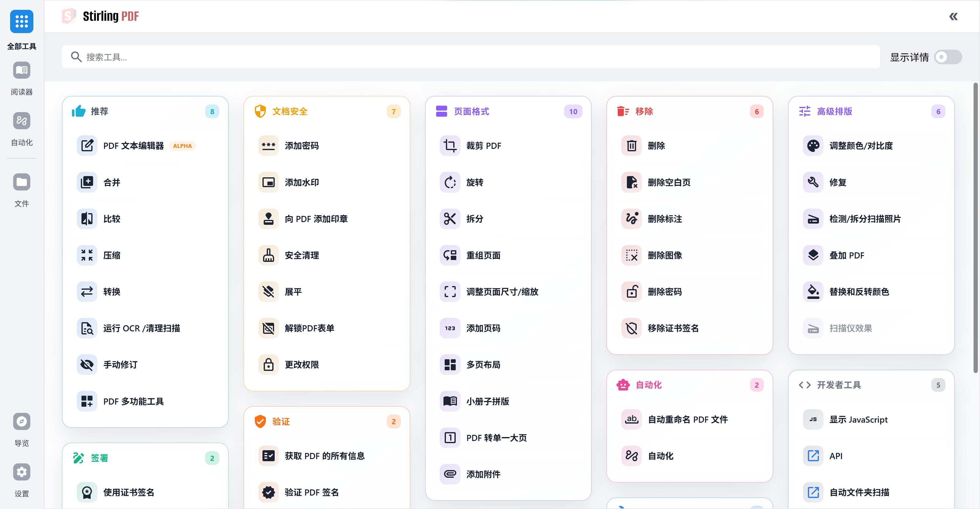
Task: Open the Overlay PDF (叠加 PDF) tool
Action: click(x=846, y=255)
